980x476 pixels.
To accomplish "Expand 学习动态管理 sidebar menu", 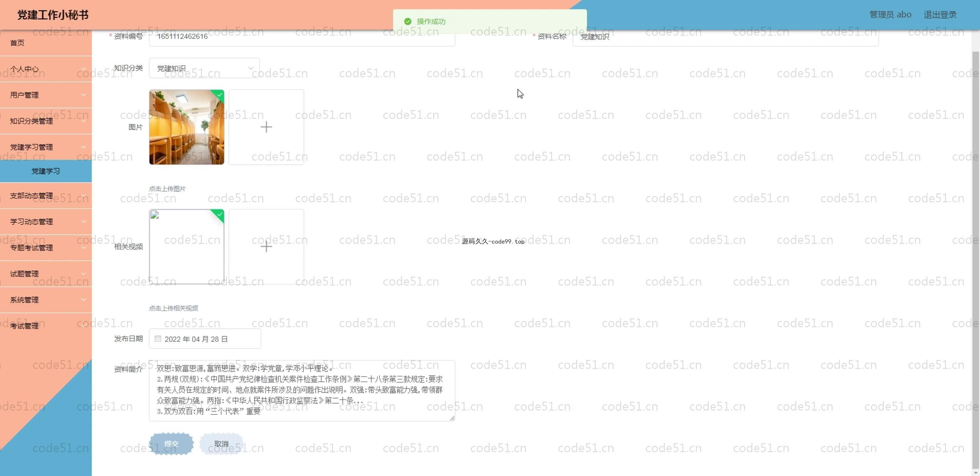I will (x=46, y=221).
